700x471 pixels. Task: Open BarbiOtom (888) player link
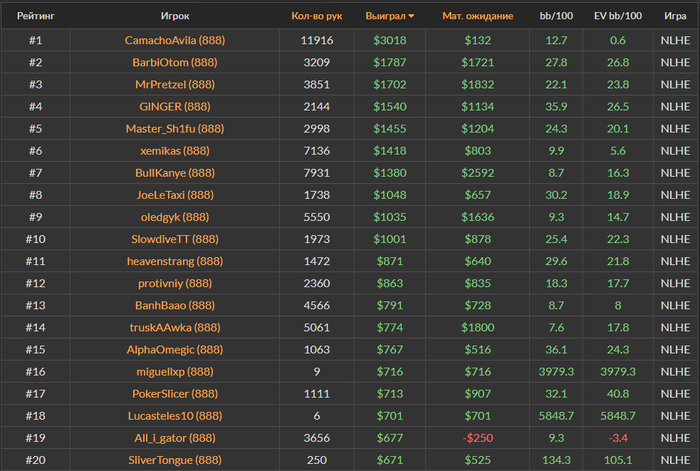[175, 62]
